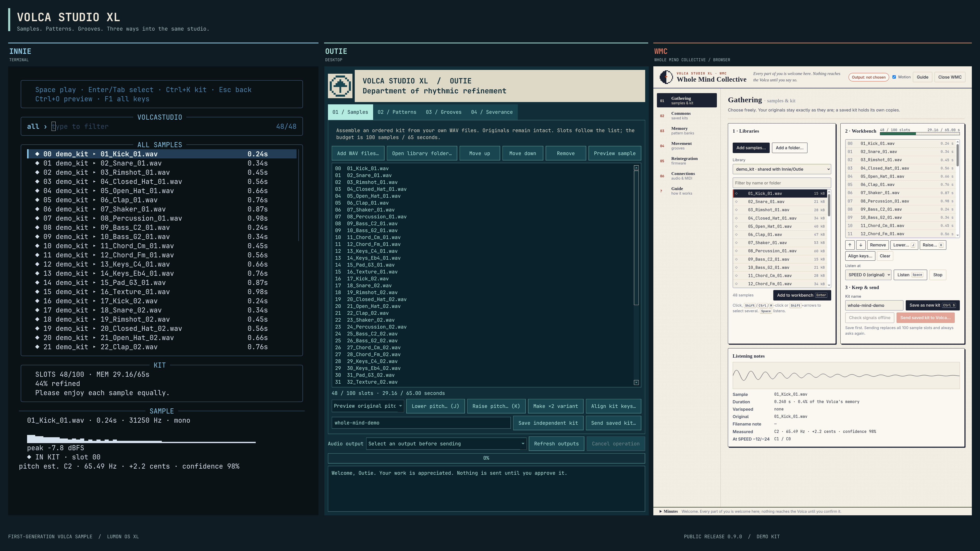Click the Refresh outputs button
The width and height of the screenshot is (980, 551).
click(x=556, y=444)
